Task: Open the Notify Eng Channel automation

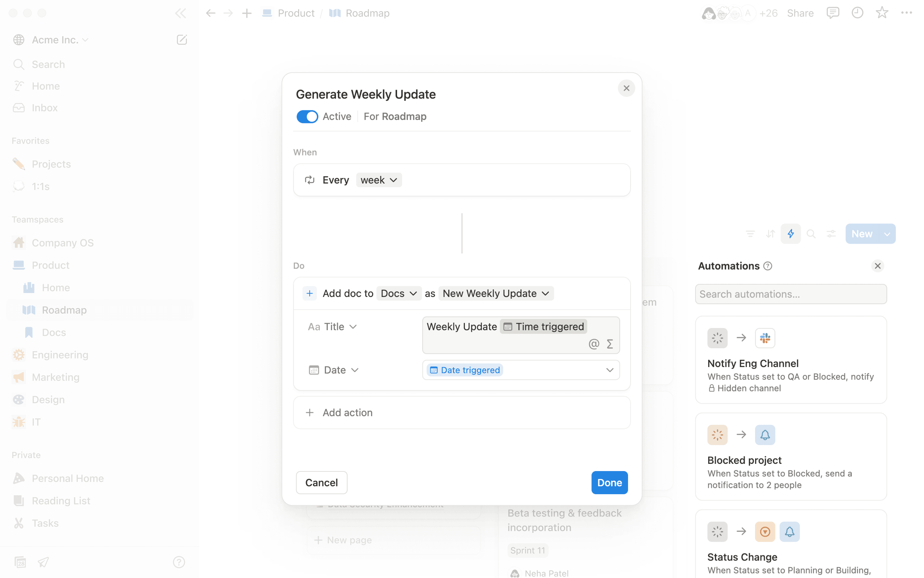Action: click(x=791, y=360)
